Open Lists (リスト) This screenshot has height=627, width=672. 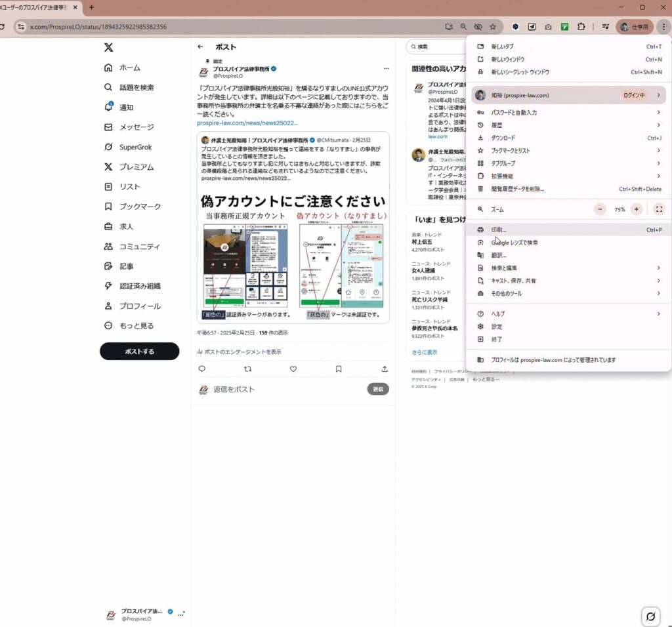(122, 187)
